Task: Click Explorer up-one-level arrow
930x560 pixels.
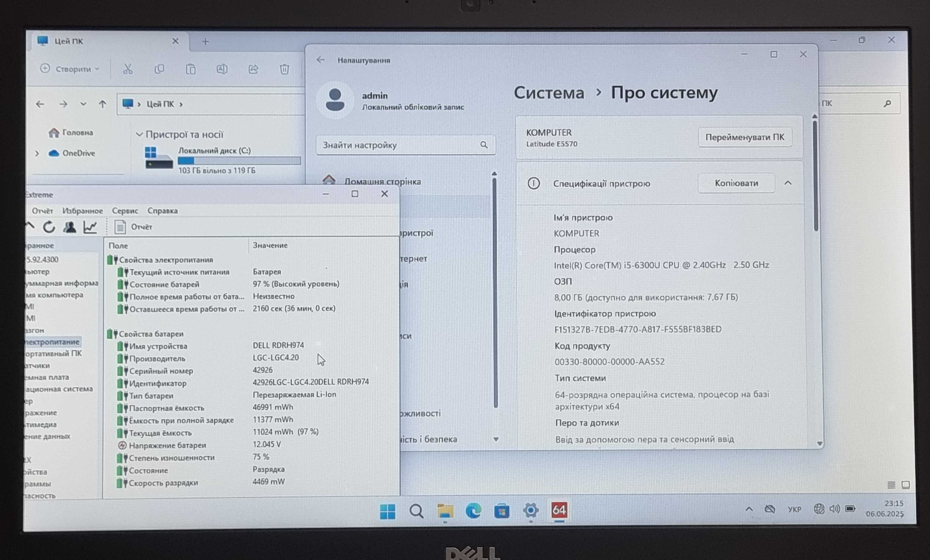Action: point(102,104)
